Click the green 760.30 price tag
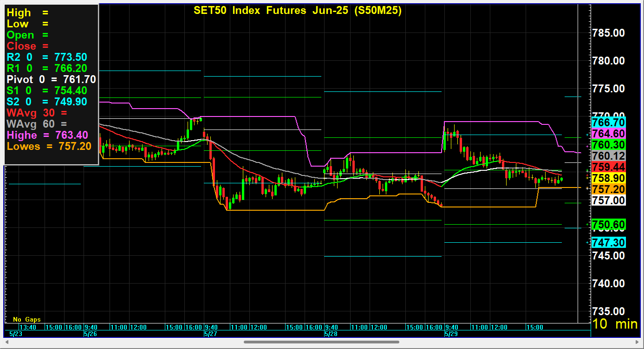644x349 pixels. tap(609, 145)
